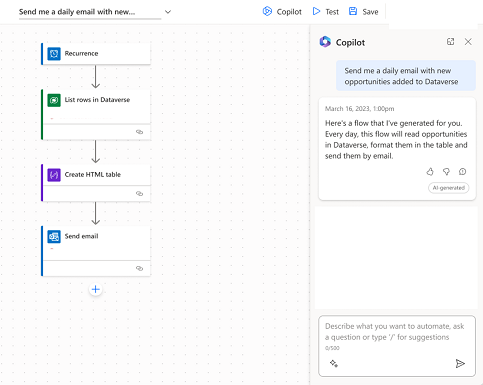The height and width of the screenshot is (385, 483).
Task: Edit the flow title field
Action: click(x=90, y=12)
